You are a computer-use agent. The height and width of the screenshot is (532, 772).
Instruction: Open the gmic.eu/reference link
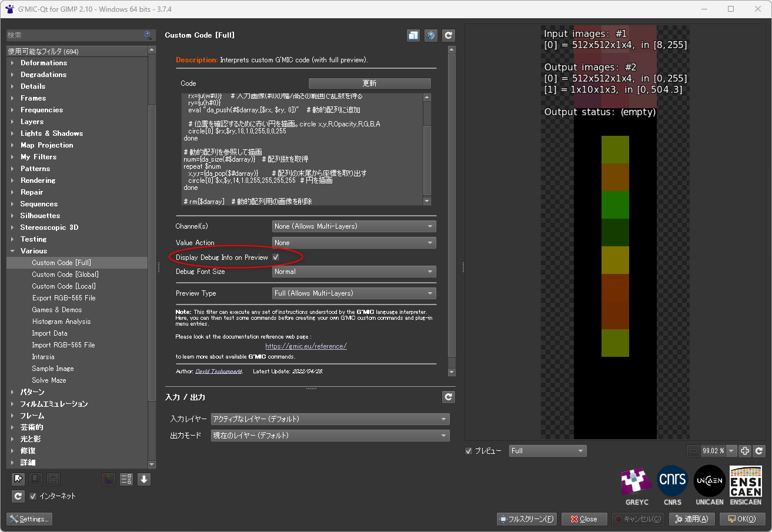click(306, 346)
